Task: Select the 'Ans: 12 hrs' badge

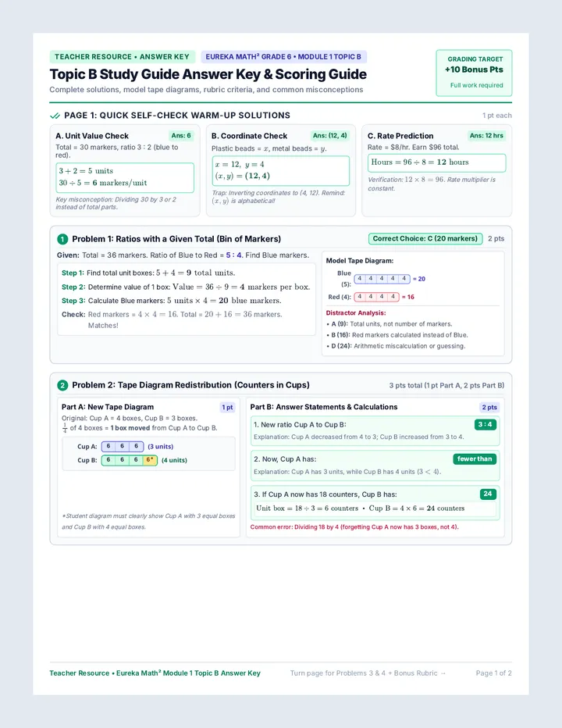Action: [486, 136]
